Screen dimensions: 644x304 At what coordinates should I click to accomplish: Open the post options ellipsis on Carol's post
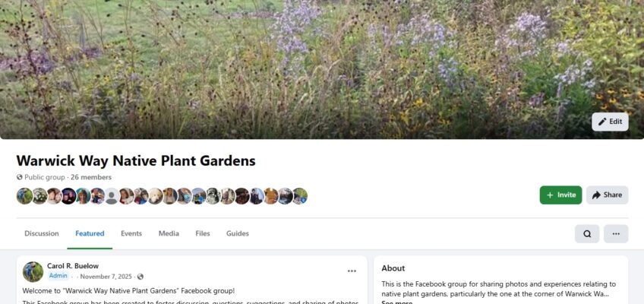point(352,271)
